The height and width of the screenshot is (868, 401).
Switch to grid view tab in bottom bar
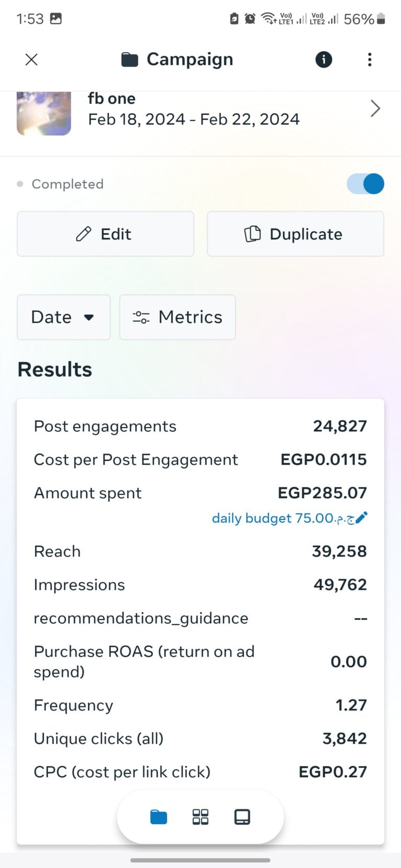coord(200,817)
